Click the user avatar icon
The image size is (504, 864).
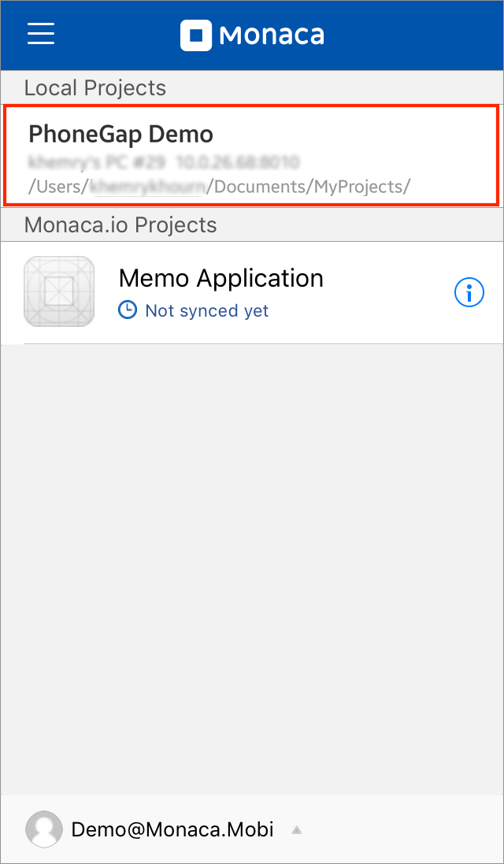click(44, 829)
